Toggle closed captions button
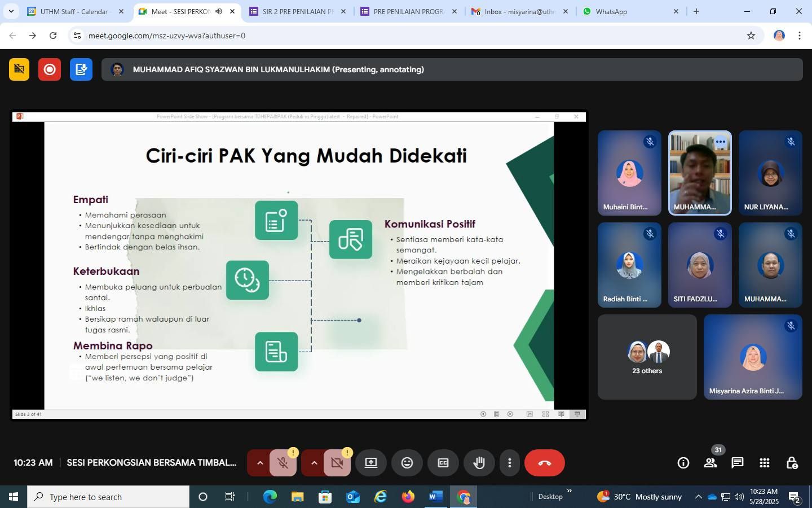 point(443,463)
